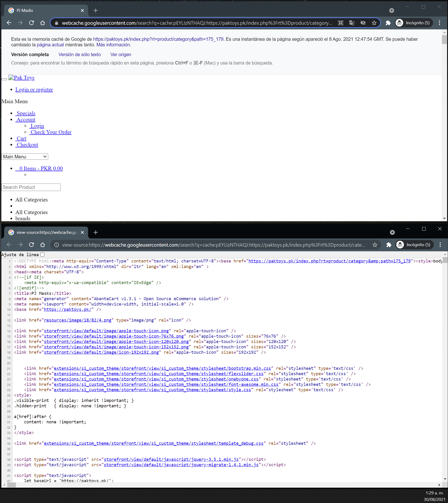Bookmark the PJ Masks cached page star
448x503 pixels.
pos(374,23)
